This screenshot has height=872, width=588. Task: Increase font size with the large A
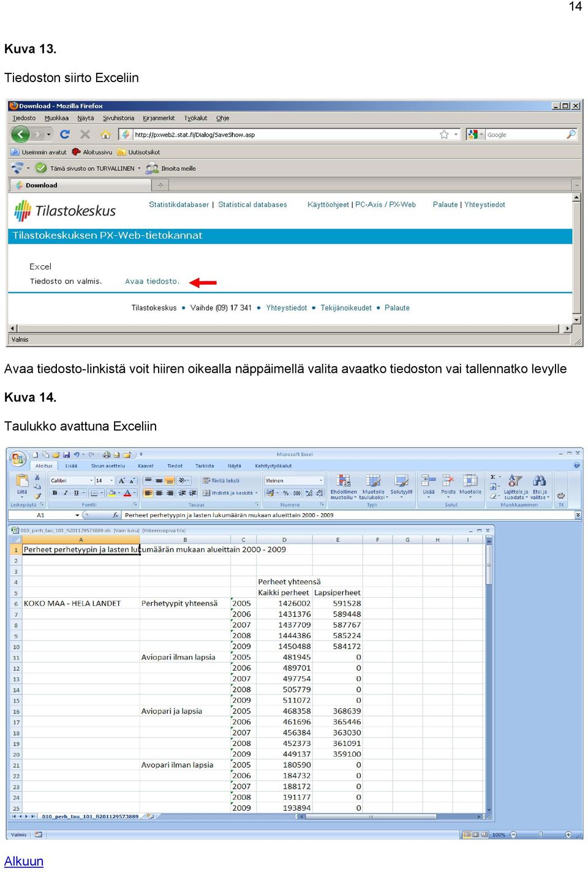pyautogui.click(x=121, y=481)
